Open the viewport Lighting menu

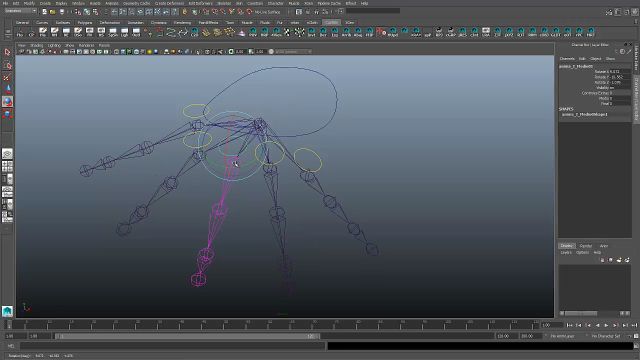tap(54, 45)
